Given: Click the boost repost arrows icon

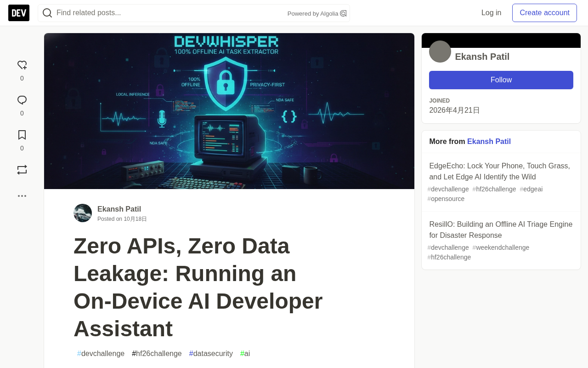Looking at the screenshot, I should 22,170.
